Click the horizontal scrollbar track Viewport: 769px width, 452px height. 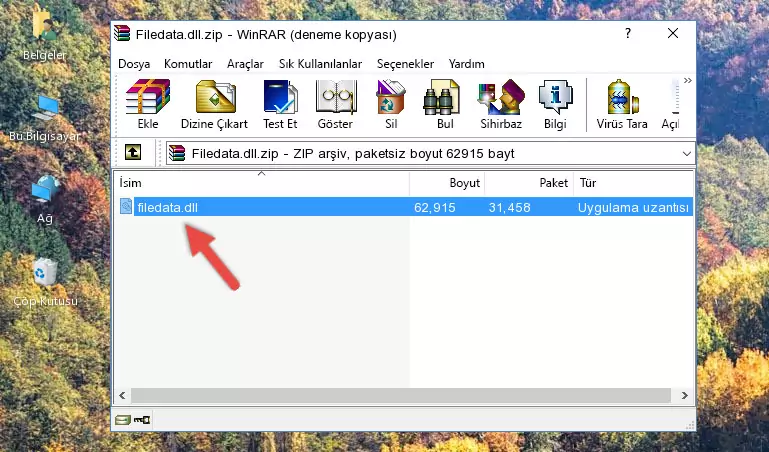pos(400,395)
